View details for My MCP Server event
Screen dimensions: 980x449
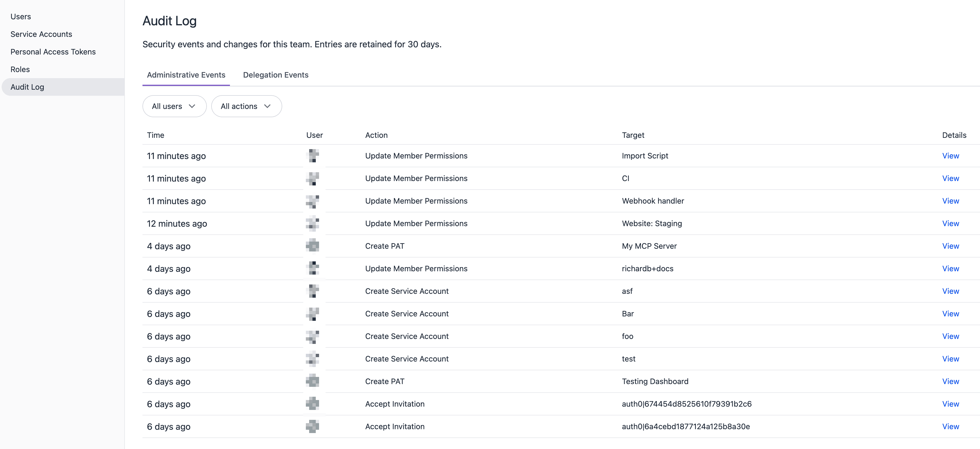[x=950, y=246]
